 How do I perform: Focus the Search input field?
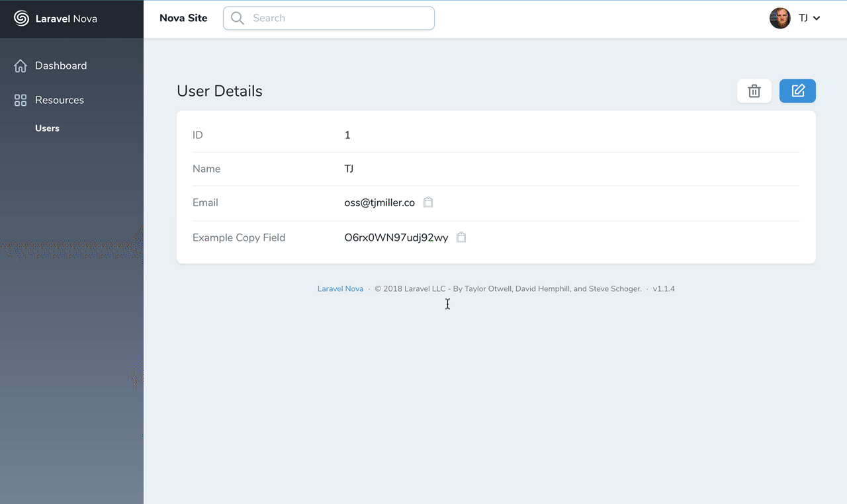329,19
